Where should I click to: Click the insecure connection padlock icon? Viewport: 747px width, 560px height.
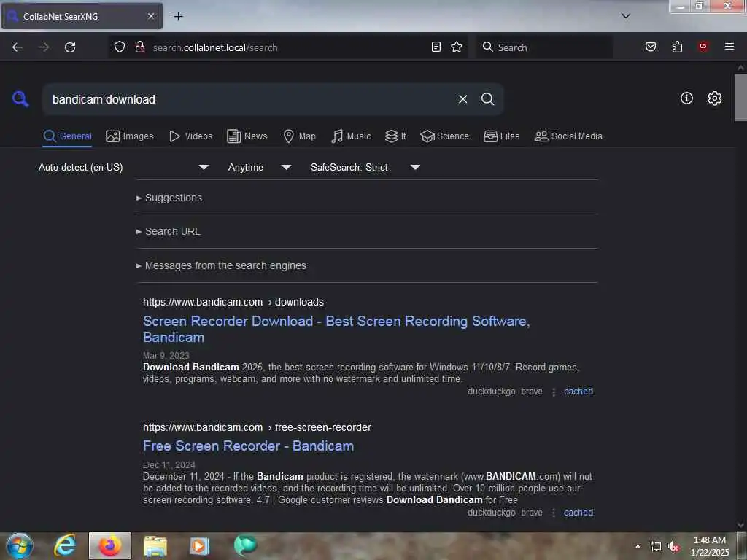[x=139, y=47]
